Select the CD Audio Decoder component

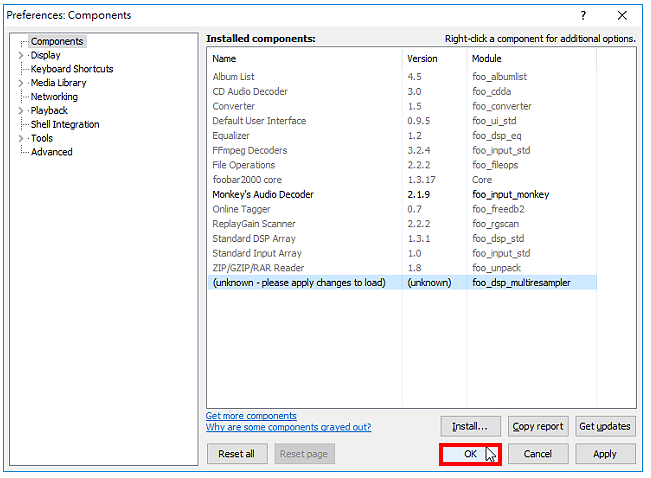[x=402, y=91]
